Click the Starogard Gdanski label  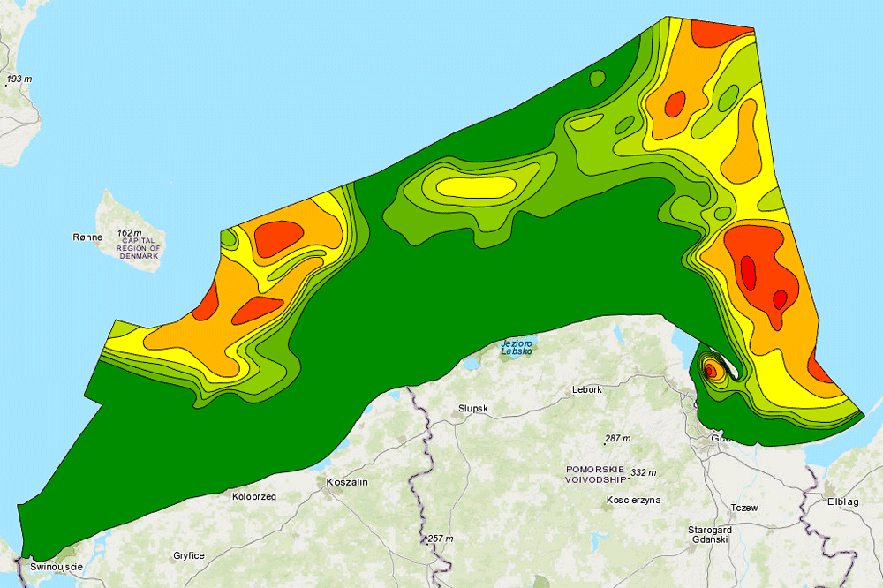pyautogui.click(x=709, y=534)
